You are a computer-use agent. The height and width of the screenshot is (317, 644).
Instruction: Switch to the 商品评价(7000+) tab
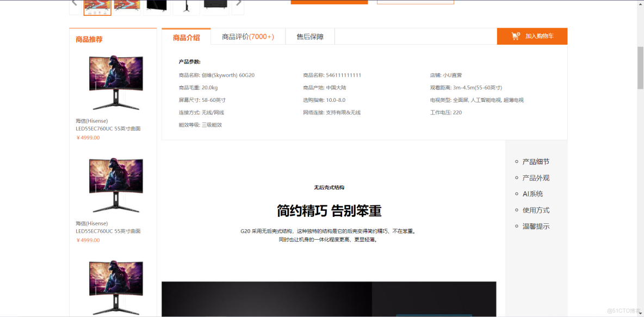249,36
